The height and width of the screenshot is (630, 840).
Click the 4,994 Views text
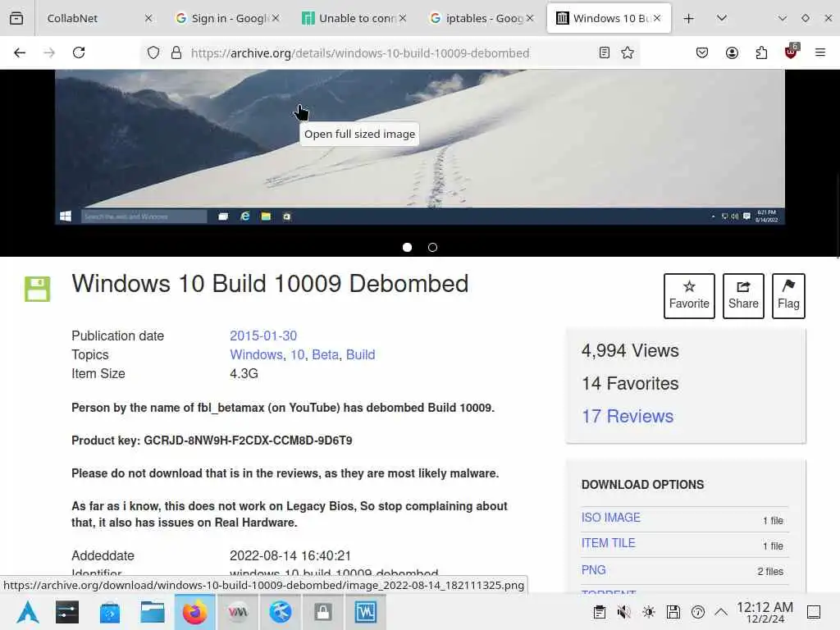click(x=630, y=350)
